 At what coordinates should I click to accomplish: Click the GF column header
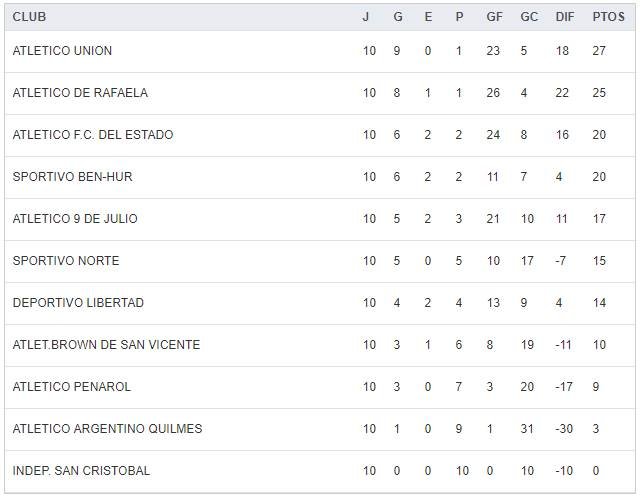tap(494, 17)
